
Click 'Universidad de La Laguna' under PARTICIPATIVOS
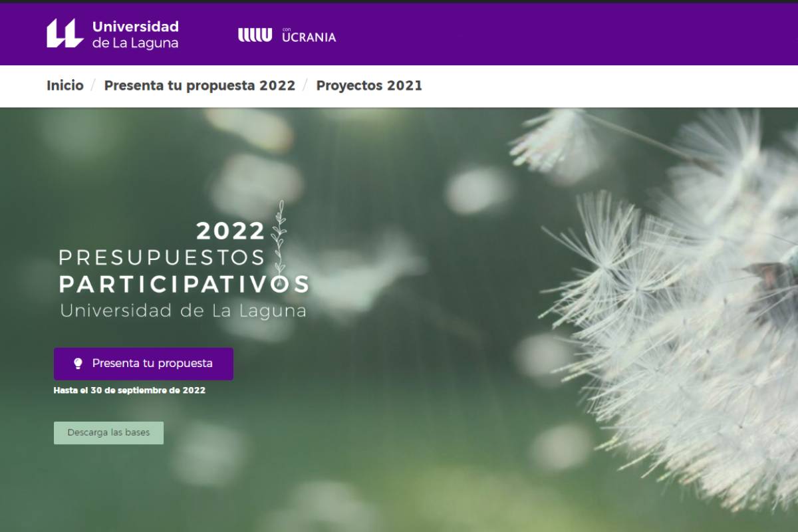(x=183, y=311)
